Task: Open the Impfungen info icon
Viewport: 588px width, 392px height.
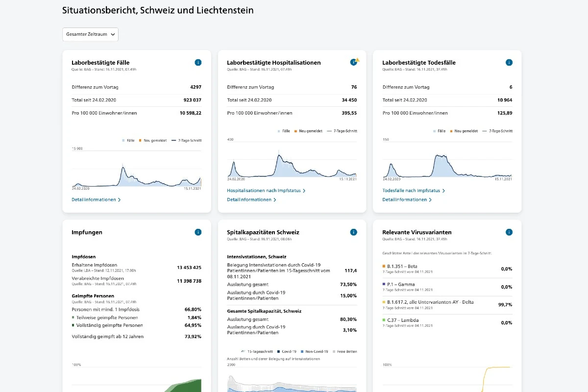Action: [x=198, y=232]
